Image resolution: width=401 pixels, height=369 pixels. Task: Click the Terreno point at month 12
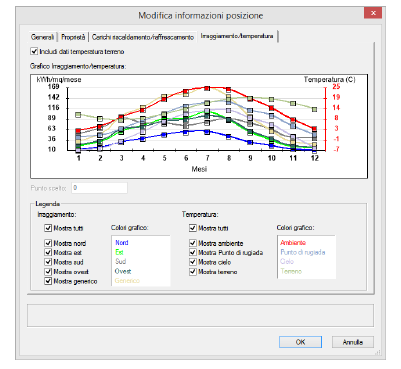click(x=314, y=109)
